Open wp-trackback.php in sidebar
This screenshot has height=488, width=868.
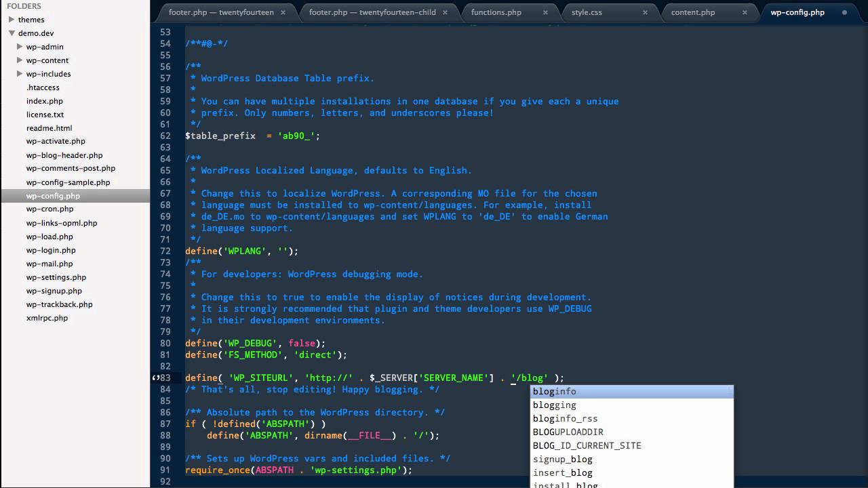pos(60,304)
